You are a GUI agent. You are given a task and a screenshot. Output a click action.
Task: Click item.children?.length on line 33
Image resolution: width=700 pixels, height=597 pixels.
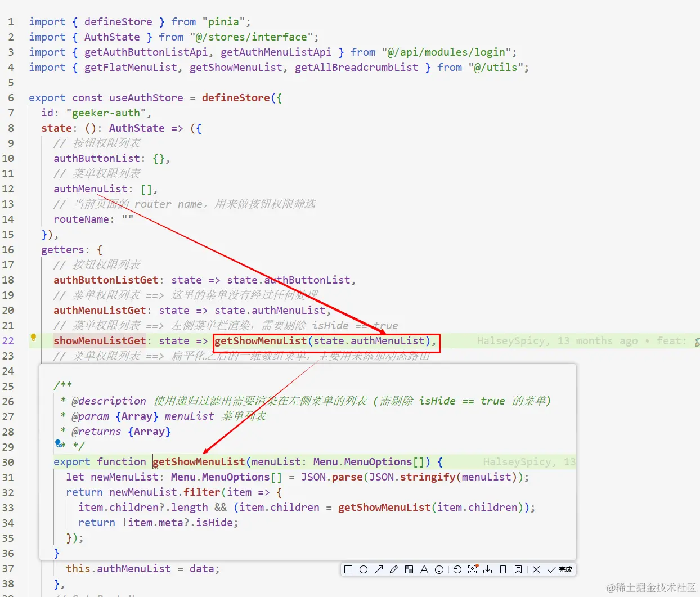(x=143, y=507)
